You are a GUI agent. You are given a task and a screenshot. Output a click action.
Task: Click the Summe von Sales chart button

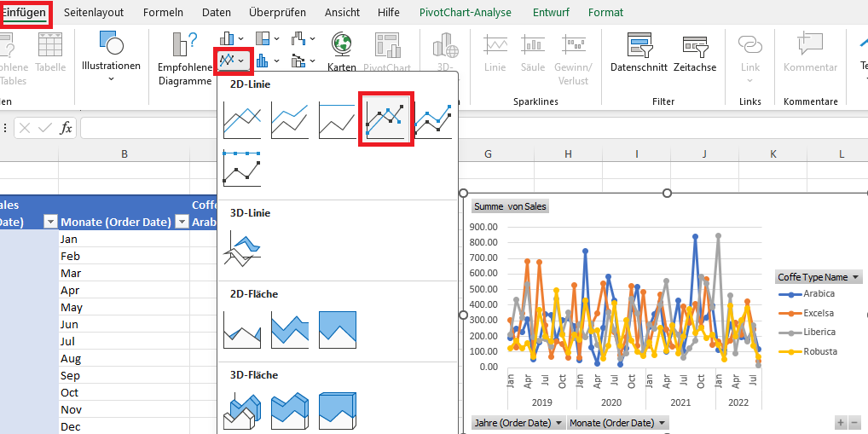pos(511,206)
